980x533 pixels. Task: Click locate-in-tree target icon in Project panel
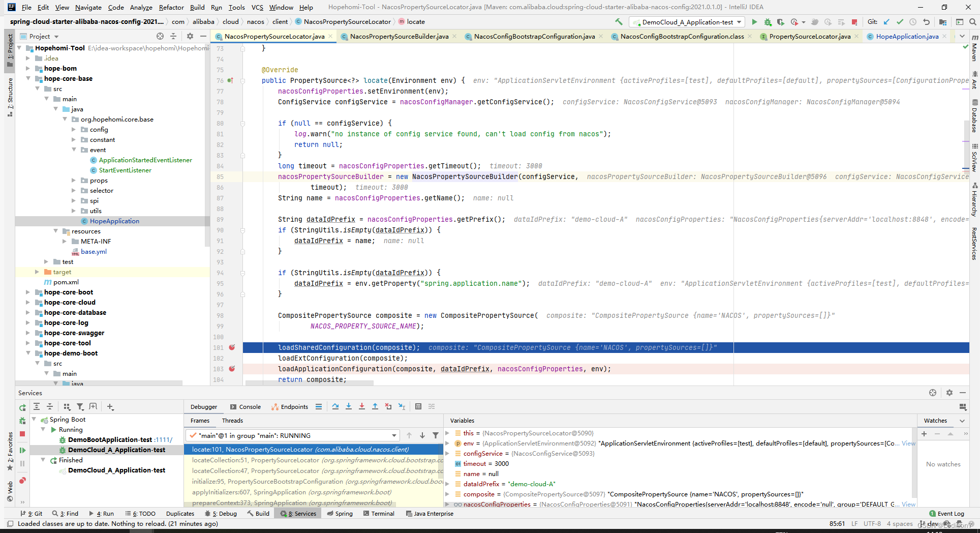pyautogui.click(x=160, y=36)
